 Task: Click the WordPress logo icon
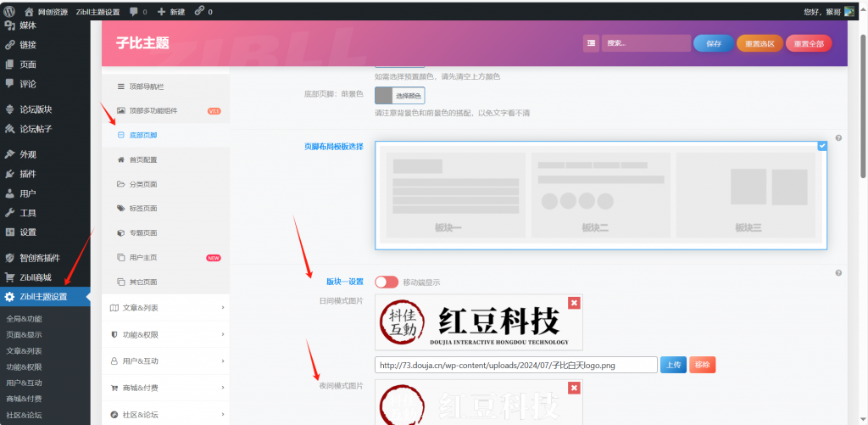[9, 11]
